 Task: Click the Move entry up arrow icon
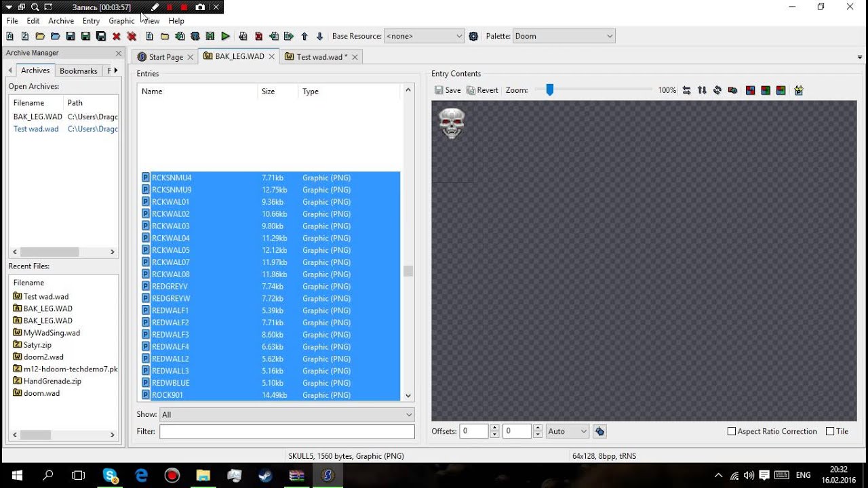point(304,36)
